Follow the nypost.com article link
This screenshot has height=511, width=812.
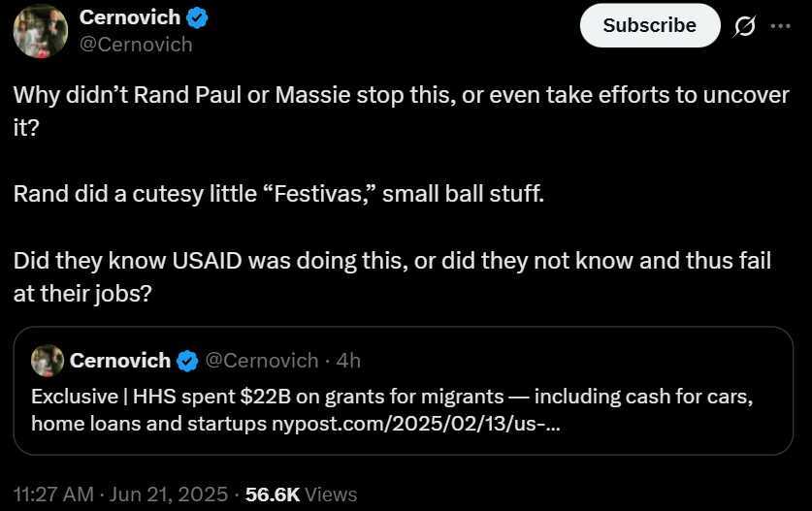tap(416, 424)
